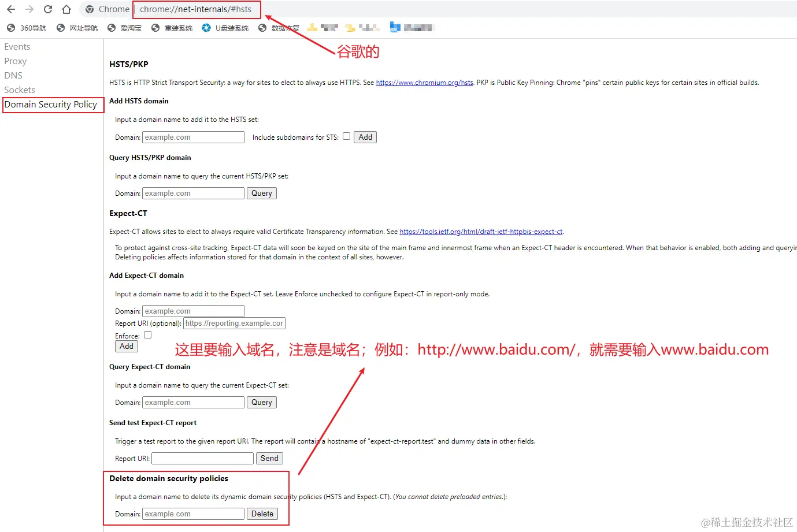Open the 网址导航 bookmark
The image size is (797, 532).
click(77, 28)
